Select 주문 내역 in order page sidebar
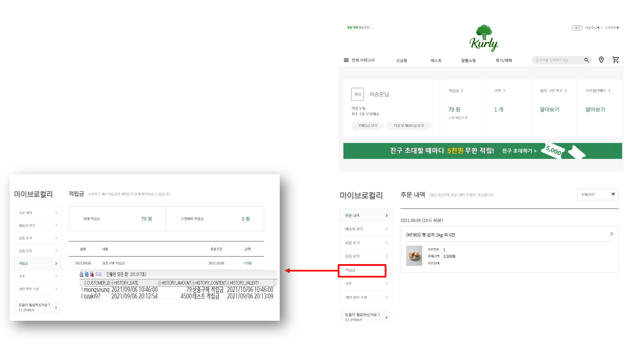 [x=366, y=216]
